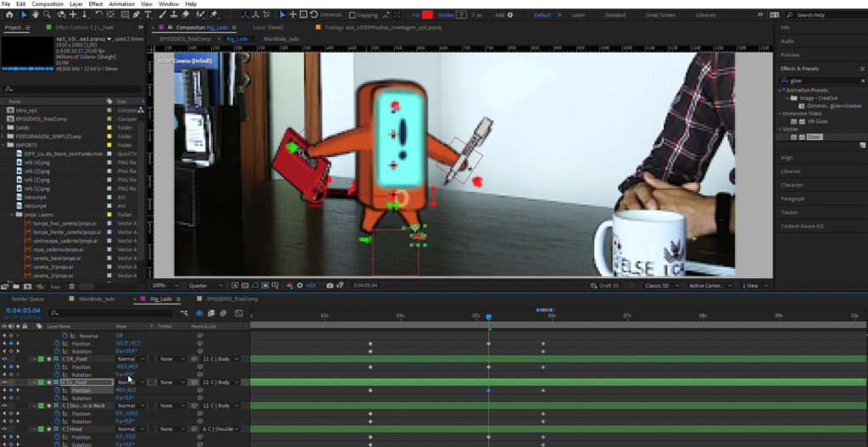Open the Classic 3D renderer dropdown
Screen dimensions: 868x447
(x=659, y=286)
